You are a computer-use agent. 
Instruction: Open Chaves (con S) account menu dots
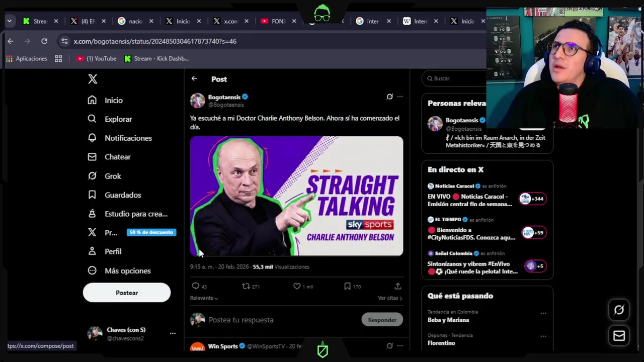pyautogui.click(x=173, y=333)
